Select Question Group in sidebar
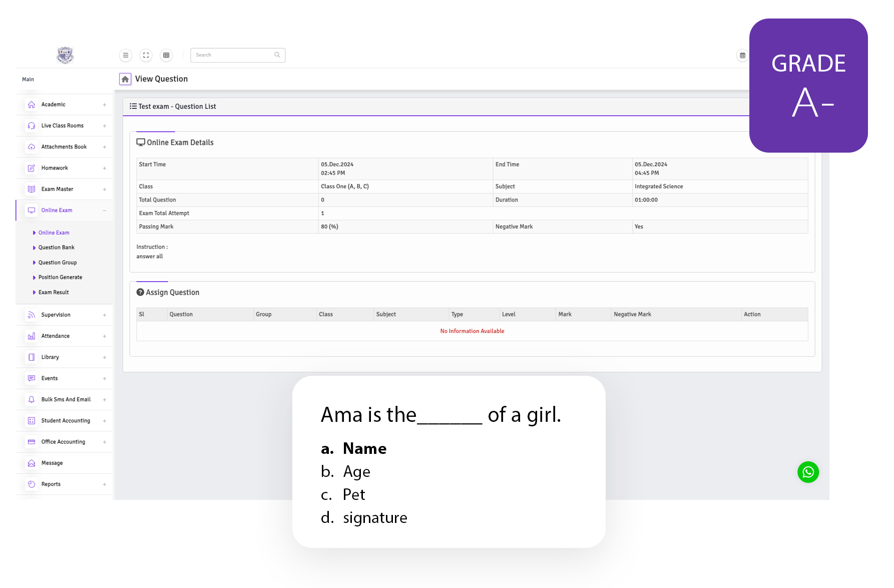Screen dimensions: 894x588 (x=58, y=263)
